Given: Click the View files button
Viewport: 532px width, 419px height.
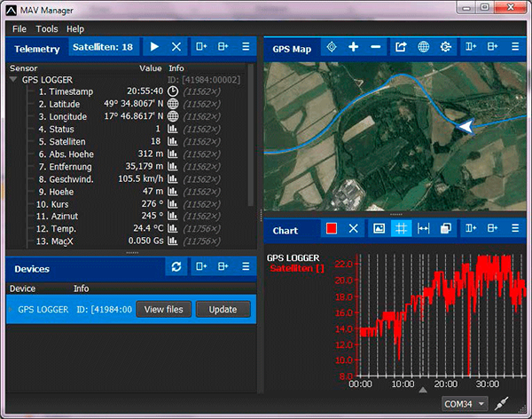Looking at the screenshot, I should pos(163,309).
